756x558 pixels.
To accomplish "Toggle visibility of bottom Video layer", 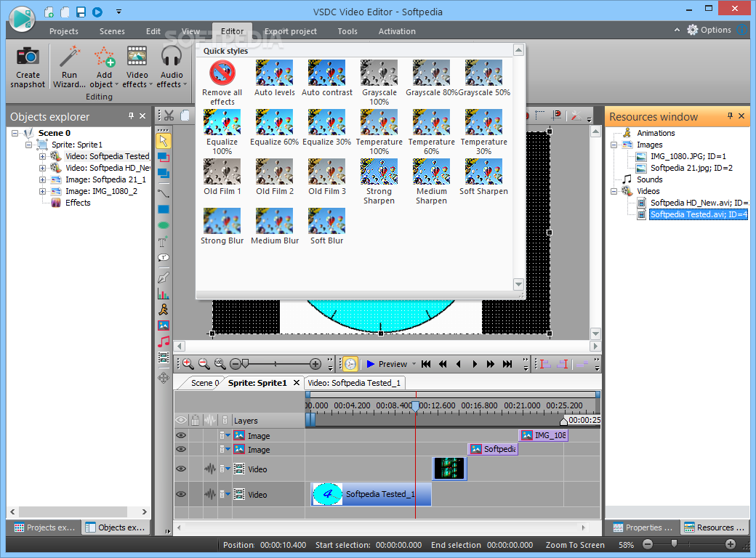I will [x=181, y=494].
